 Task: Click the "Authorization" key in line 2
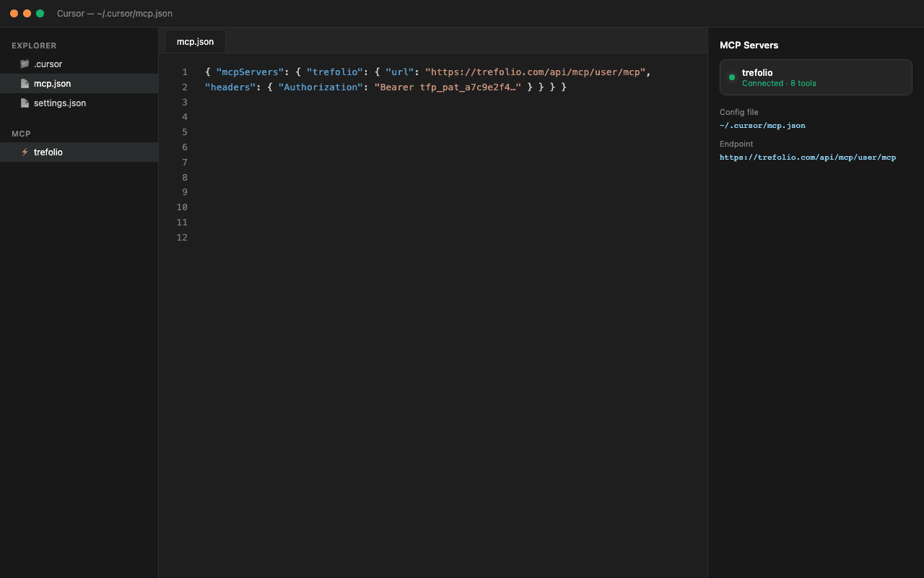click(x=321, y=87)
